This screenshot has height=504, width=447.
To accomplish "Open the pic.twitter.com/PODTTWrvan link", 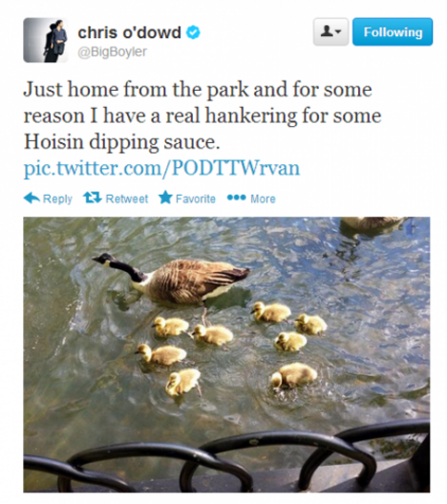I will (x=161, y=168).
